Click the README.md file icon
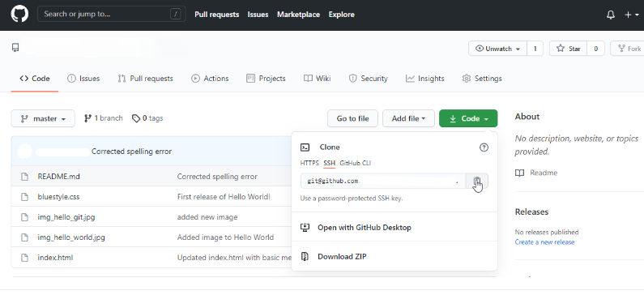 (24, 177)
